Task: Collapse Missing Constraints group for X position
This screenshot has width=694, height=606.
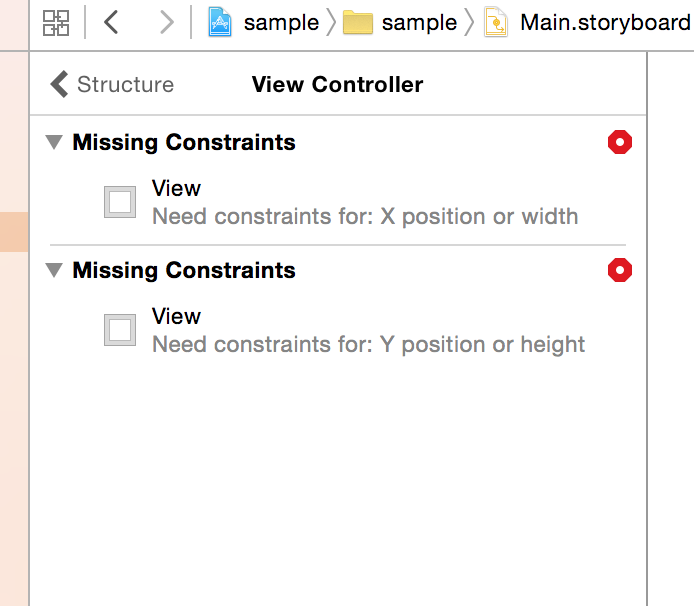Action: click(54, 143)
